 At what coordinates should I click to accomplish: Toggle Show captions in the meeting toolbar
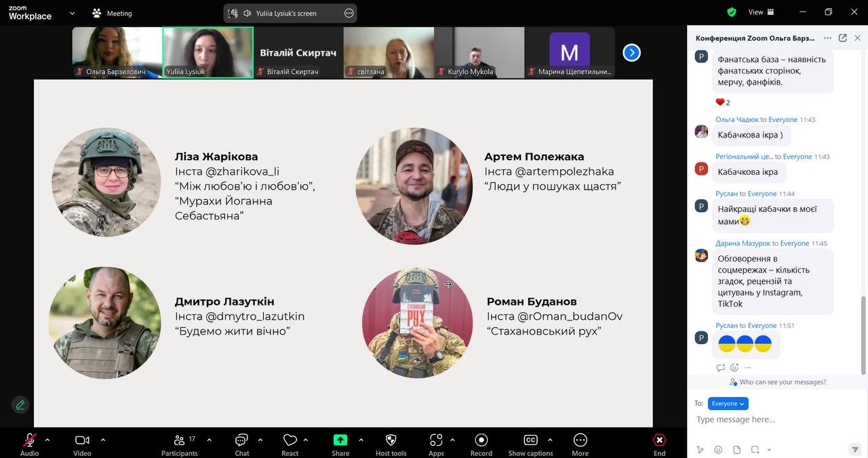[530, 441]
